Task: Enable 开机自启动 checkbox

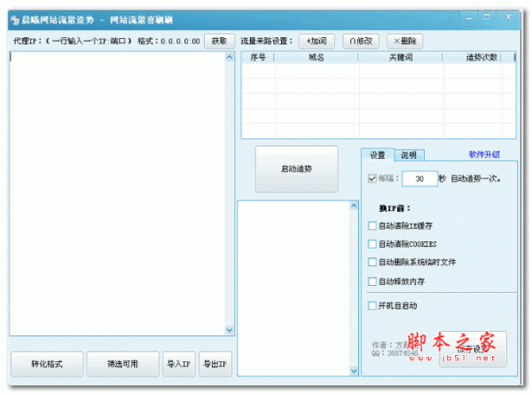Action: [372, 305]
